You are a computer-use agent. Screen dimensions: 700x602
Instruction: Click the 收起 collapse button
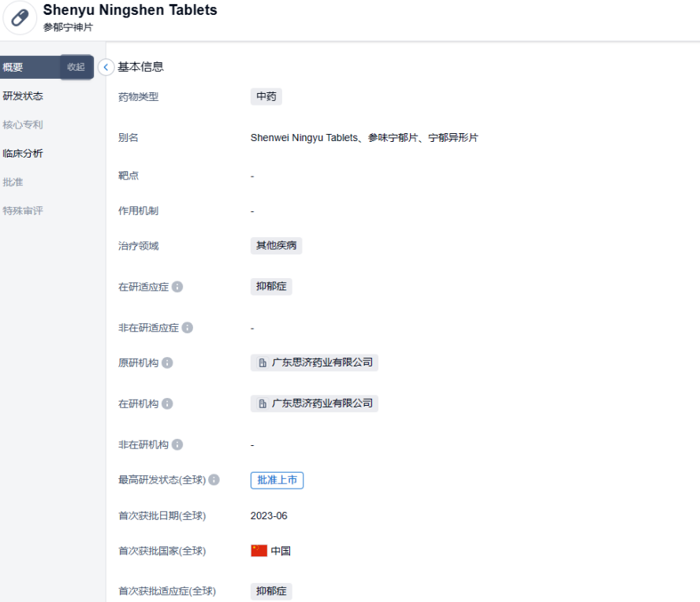click(76, 68)
